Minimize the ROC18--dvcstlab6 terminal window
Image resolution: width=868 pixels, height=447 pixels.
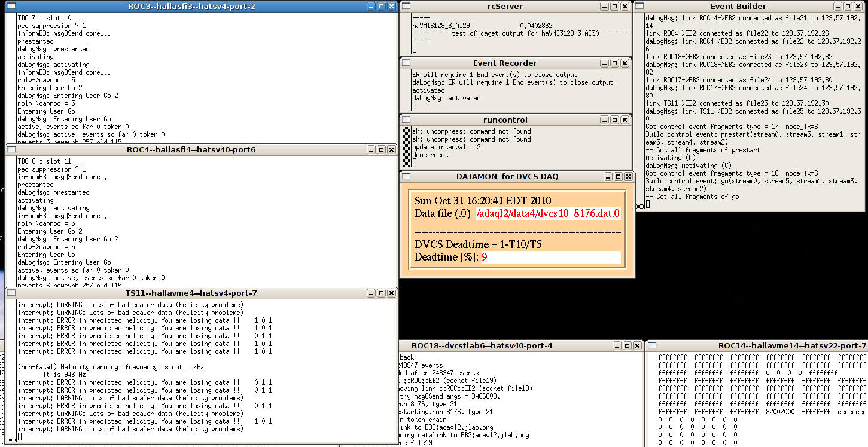click(x=616, y=345)
